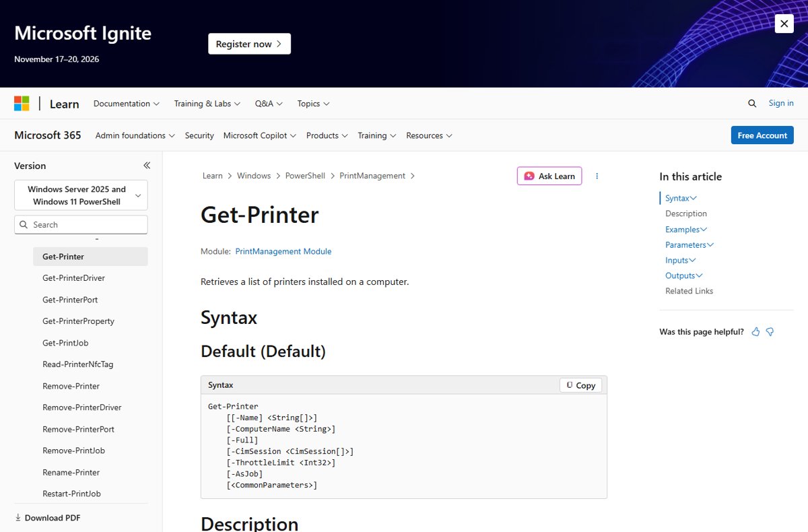The width and height of the screenshot is (808, 532).
Task: Jump to Related Links in outline
Action: pyautogui.click(x=689, y=291)
